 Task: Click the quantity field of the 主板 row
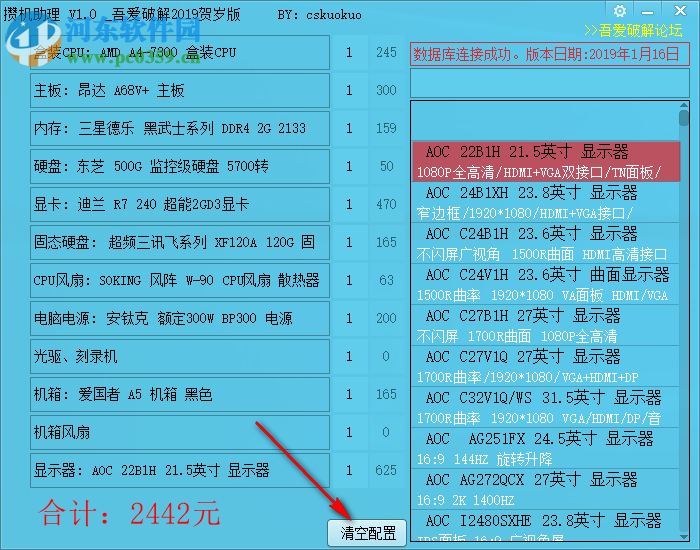pyautogui.click(x=350, y=91)
